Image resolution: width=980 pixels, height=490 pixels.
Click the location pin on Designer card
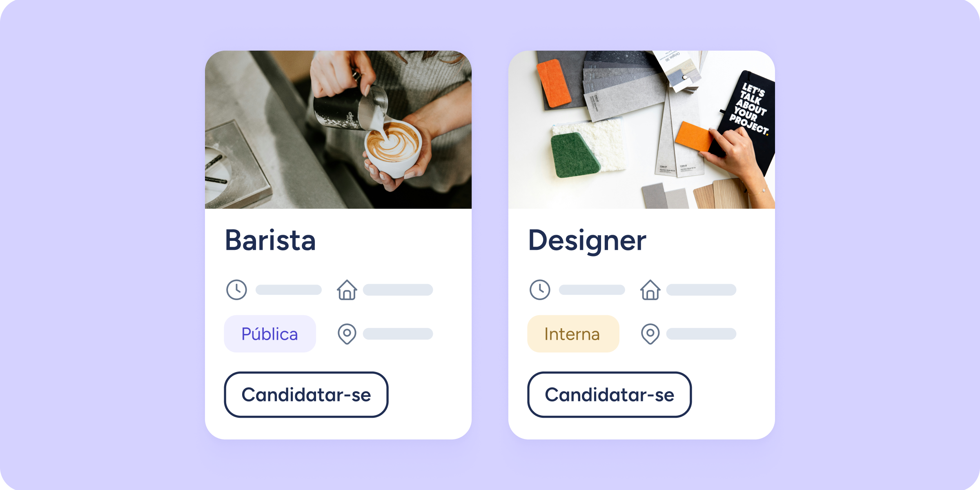(650, 334)
